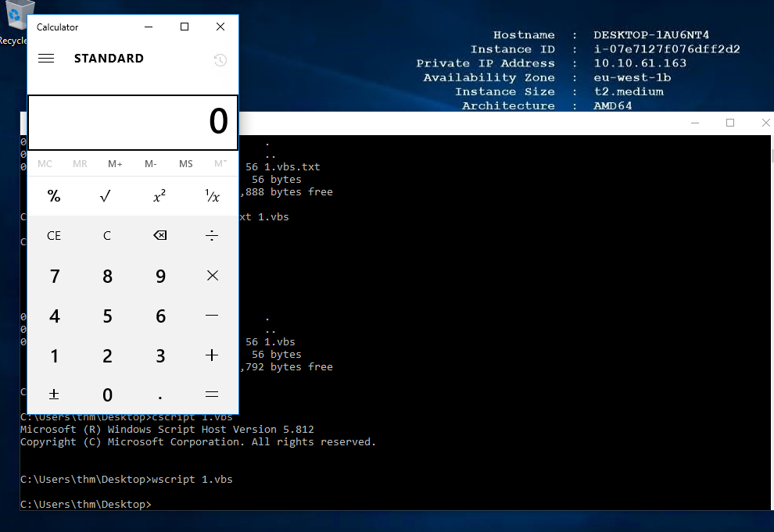
Task: Maximize the command prompt window
Action: pyautogui.click(x=730, y=123)
